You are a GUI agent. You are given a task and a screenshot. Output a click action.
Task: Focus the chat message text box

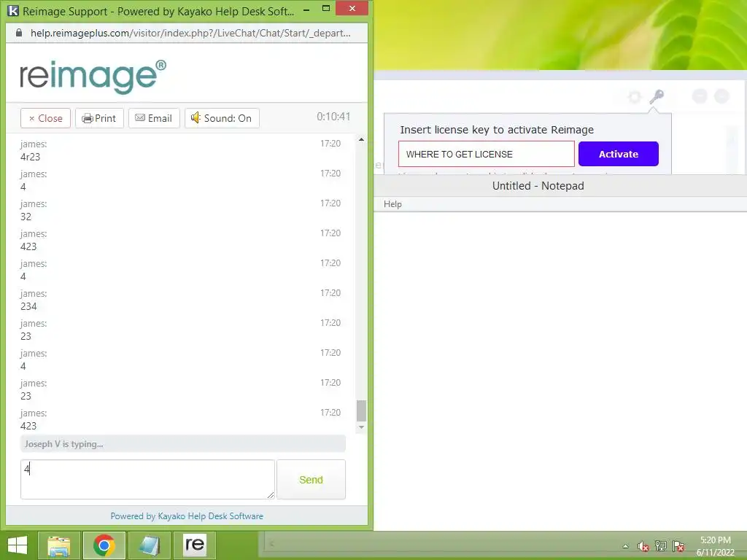click(x=147, y=480)
